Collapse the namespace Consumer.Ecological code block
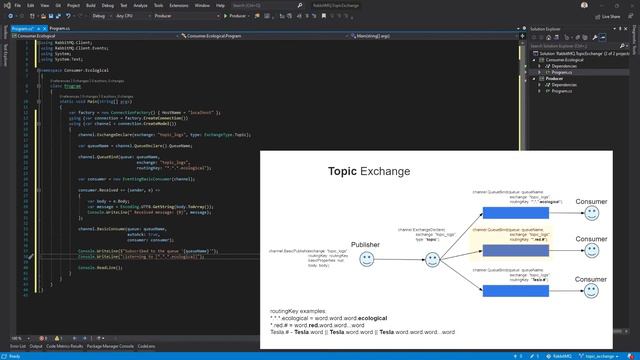This screenshot has width=640, height=360. 38,70
